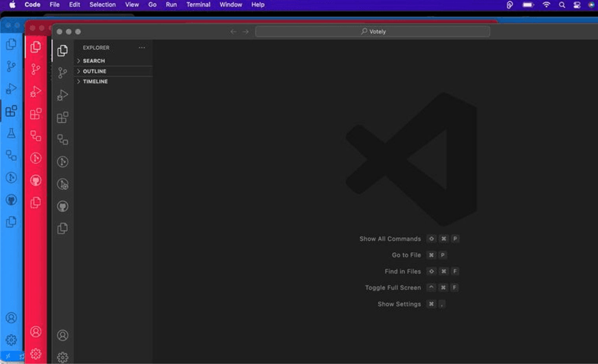Expand the SEARCH section
Viewport: 598px width, 364px height.
pyautogui.click(x=113, y=61)
